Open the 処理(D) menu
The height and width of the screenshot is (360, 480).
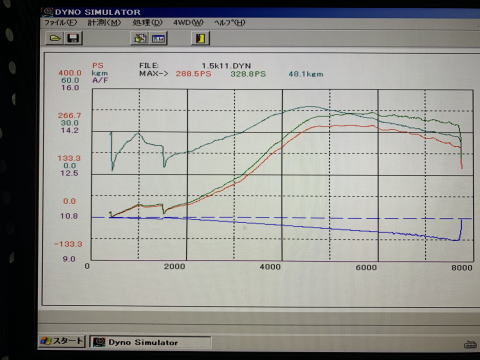(147, 23)
